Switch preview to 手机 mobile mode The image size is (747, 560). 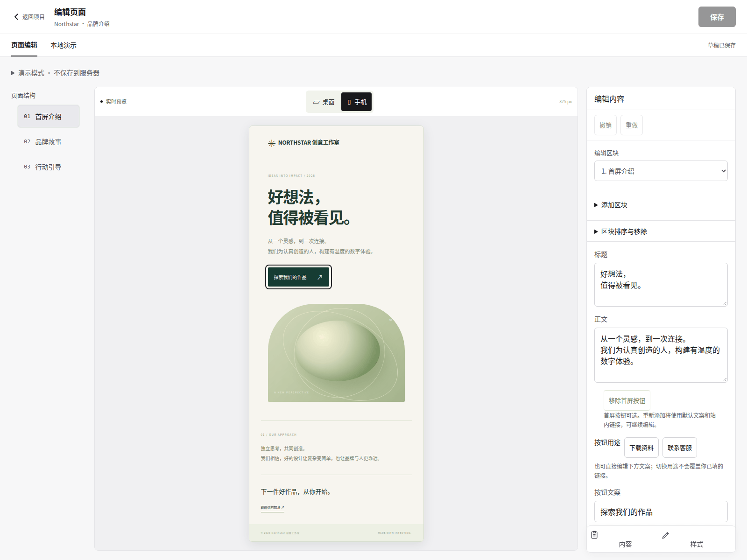click(356, 102)
